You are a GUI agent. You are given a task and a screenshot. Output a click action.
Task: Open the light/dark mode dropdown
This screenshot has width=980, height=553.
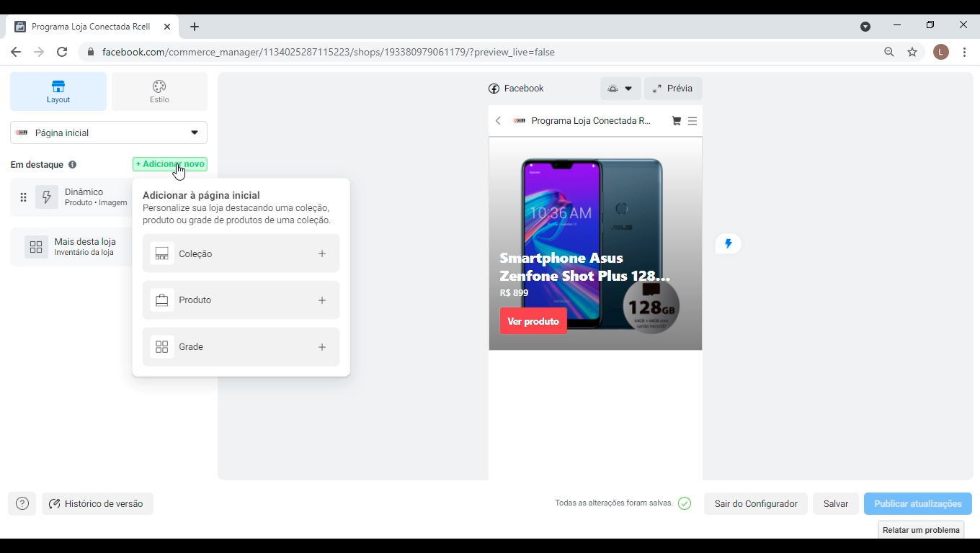click(x=620, y=89)
